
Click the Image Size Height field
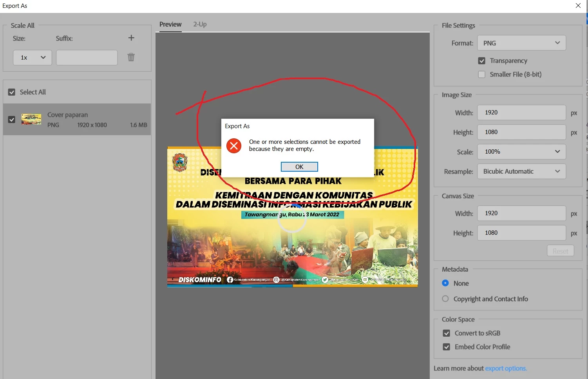point(521,132)
